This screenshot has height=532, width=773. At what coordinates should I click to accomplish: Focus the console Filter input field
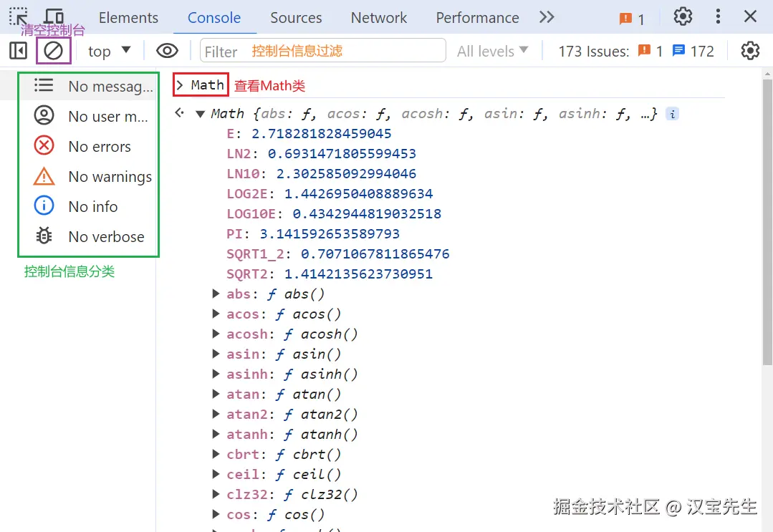(323, 51)
